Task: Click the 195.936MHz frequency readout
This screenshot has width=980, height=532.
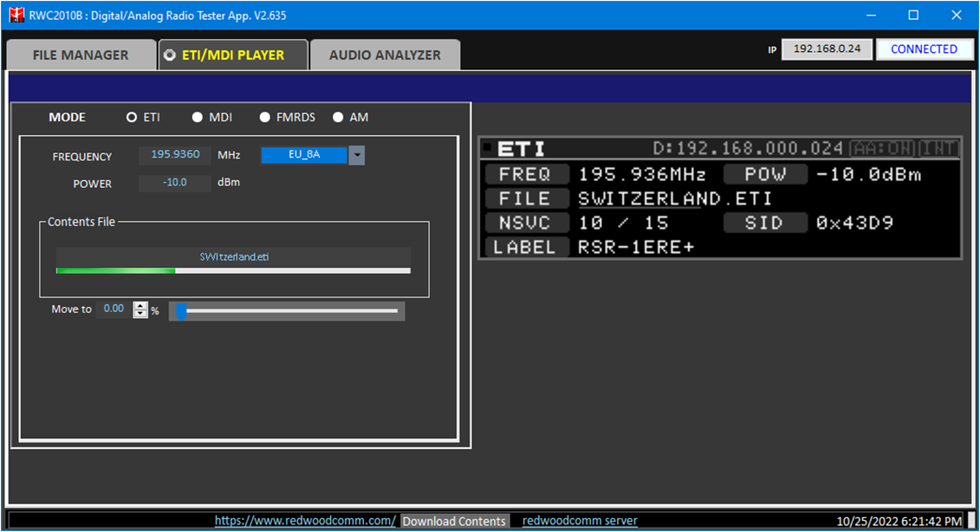Action: pos(642,174)
